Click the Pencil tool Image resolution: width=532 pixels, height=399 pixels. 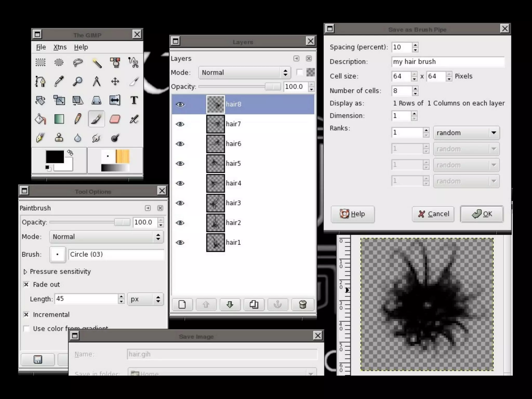77,119
